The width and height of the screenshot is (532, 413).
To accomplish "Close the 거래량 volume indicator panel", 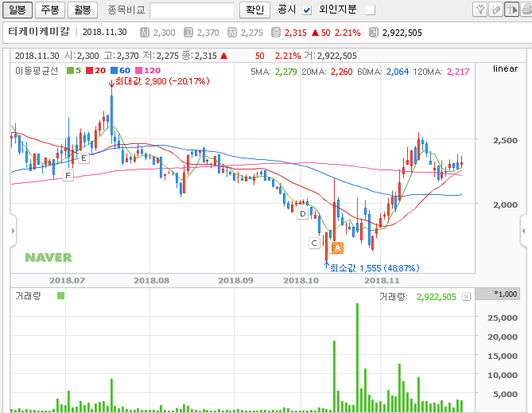I will (x=467, y=297).
